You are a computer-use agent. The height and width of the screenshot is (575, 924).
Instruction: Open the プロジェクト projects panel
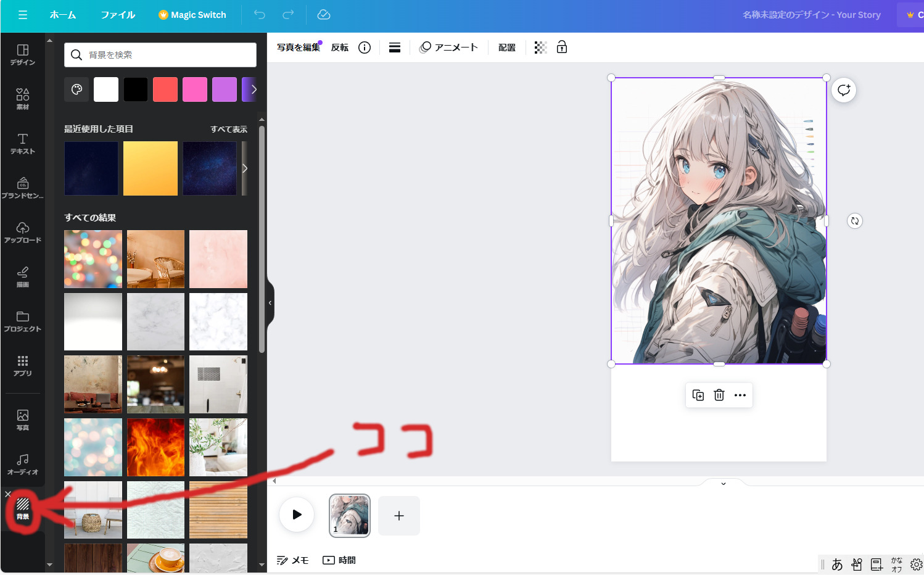(x=23, y=321)
